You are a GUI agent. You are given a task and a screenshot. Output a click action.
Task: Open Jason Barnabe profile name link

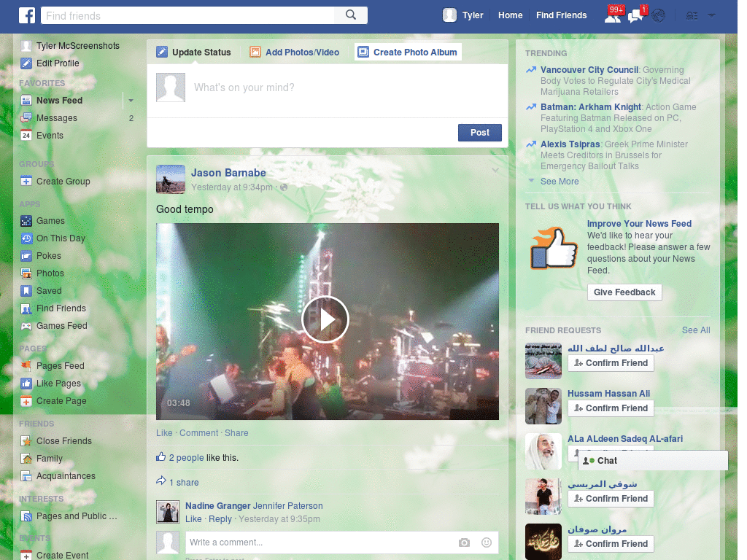(228, 173)
